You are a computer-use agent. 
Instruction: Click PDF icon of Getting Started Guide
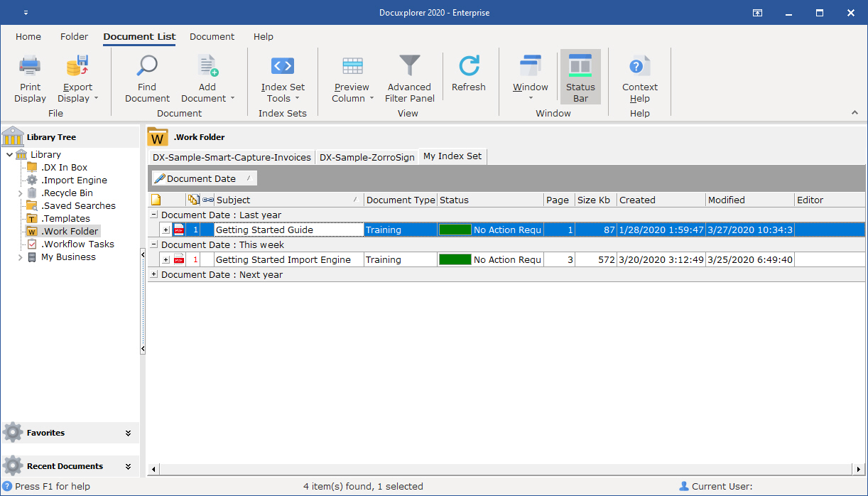(x=179, y=230)
